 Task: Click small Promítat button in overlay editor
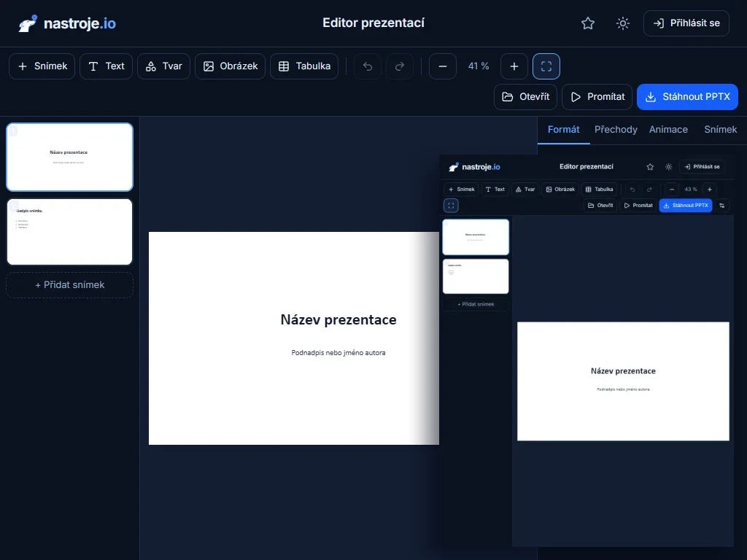click(638, 206)
